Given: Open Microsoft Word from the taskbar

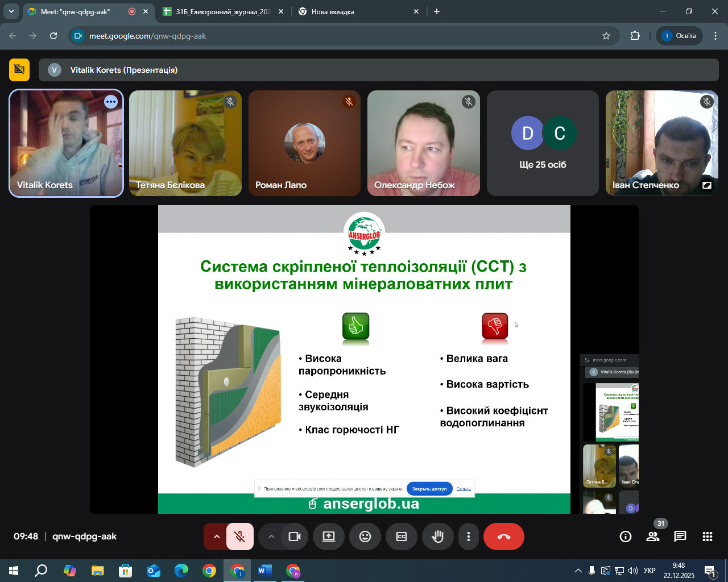Looking at the screenshot, I should (265, 571).
